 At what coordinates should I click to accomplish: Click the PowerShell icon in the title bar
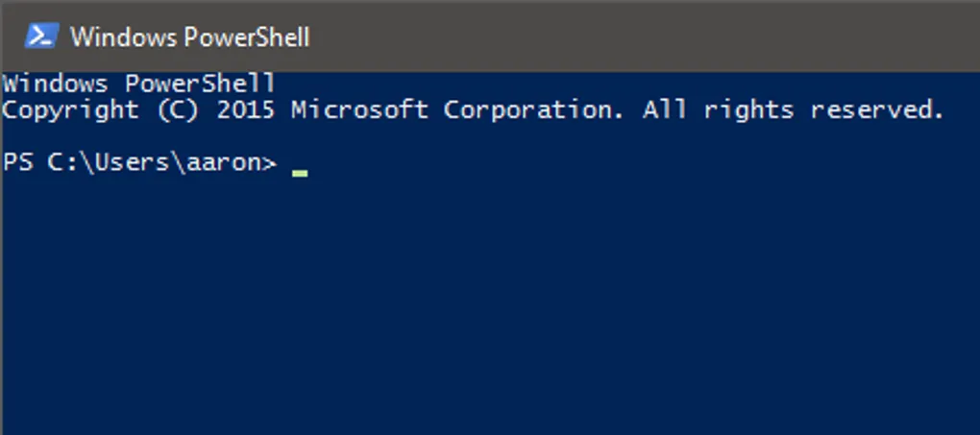pos(40,36)
